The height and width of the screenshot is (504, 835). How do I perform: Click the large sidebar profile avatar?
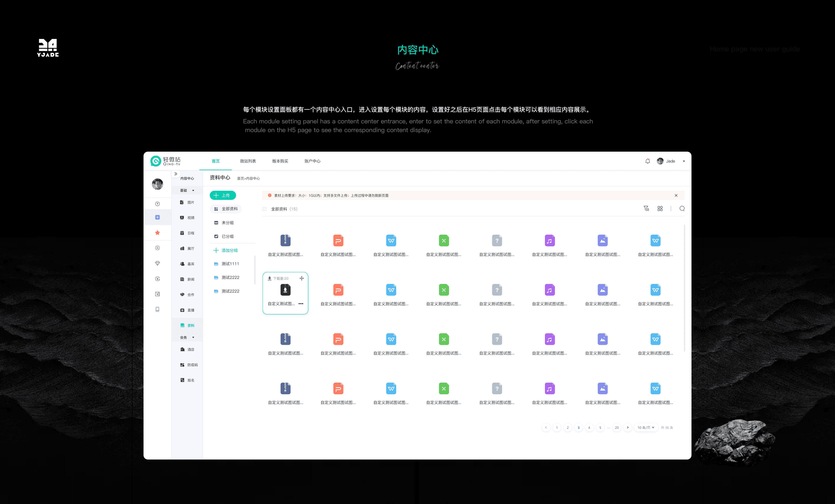[x=157, y=184]
